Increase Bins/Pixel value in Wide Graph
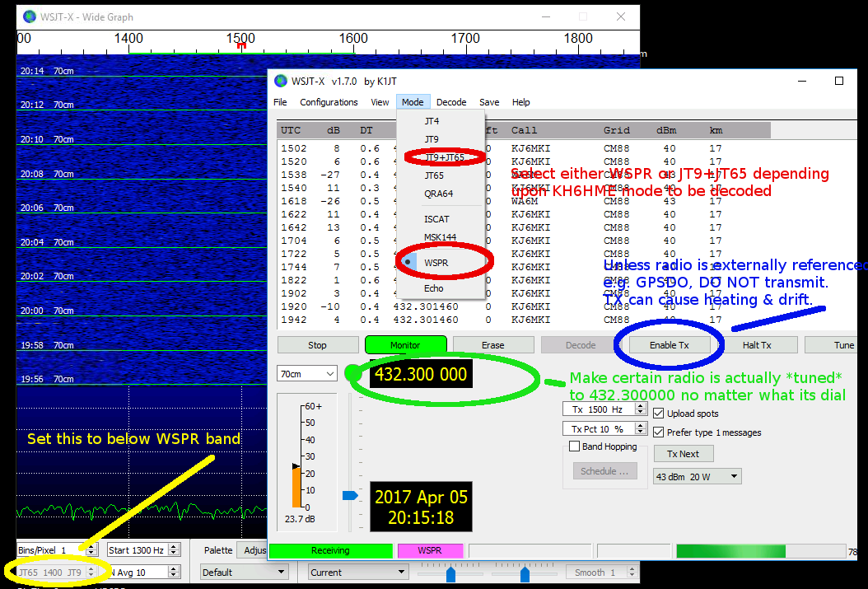 pos(91,547)
